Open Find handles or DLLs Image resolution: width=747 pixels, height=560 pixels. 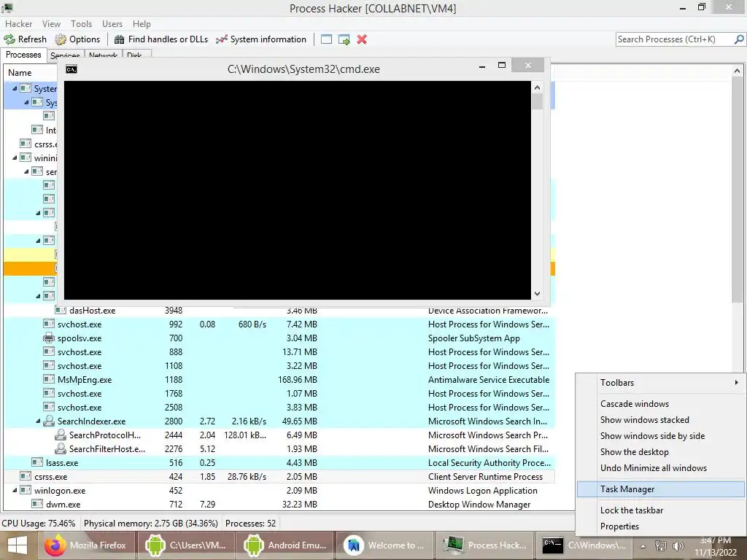161,39
